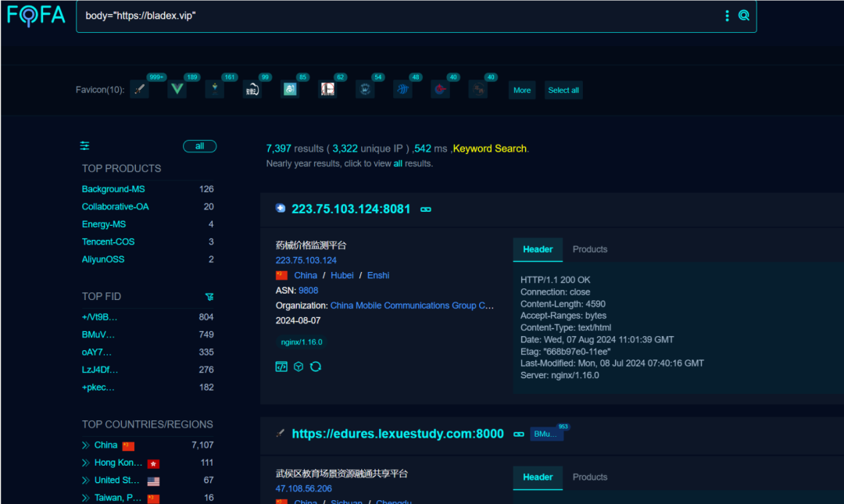Viewport: 844px width, 504px height.
Task: Click China Mobile Communications Group organization link
Action: 412,306
